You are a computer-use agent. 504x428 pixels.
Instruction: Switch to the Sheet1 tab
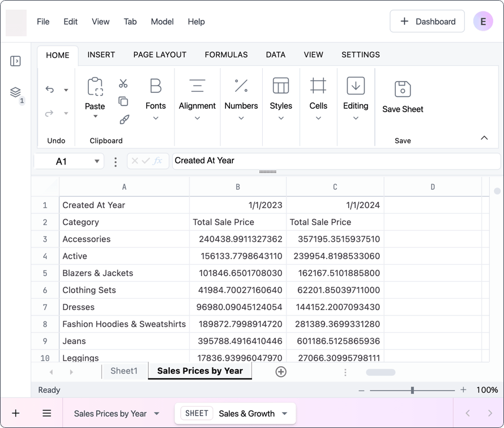click(x=124, y=371)
